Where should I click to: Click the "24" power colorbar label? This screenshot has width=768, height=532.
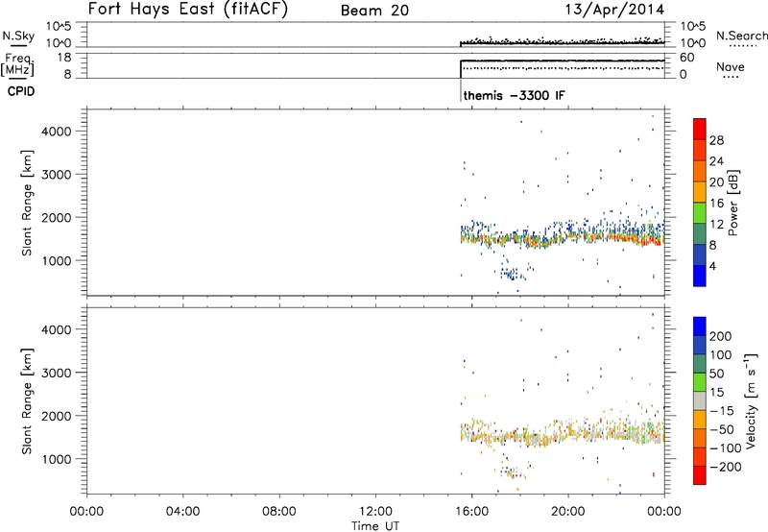tap(716, 161)
